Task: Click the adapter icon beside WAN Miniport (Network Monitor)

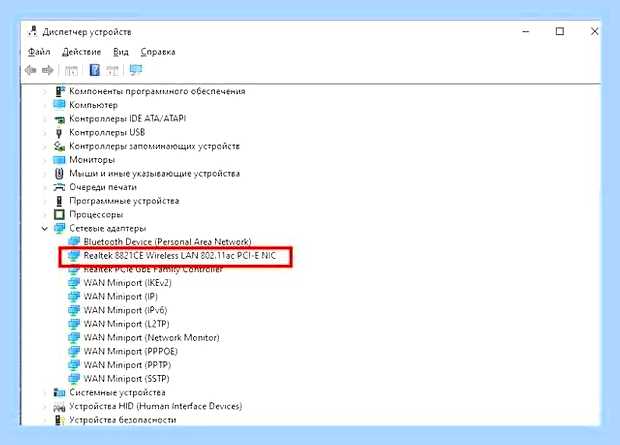Action: (74, 337)
